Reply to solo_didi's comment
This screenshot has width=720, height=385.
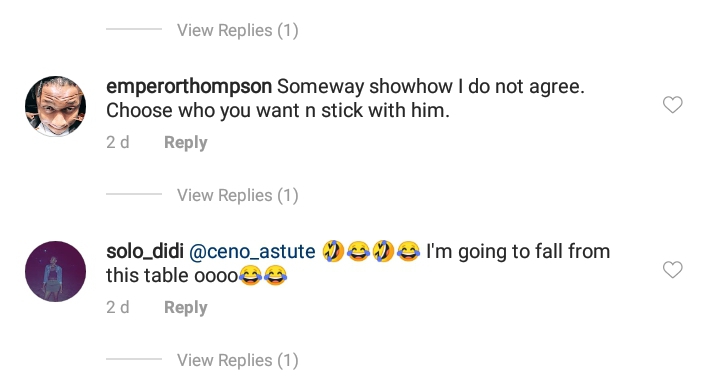click(x=186, y=307)
